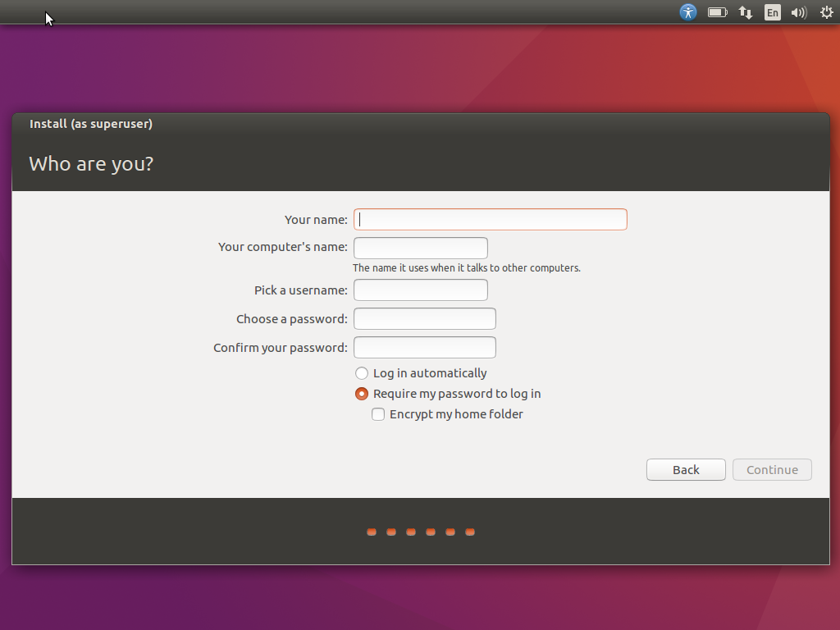The image size is (840, 630).
Task: Click the keyboard input switcher arrows icon
Action: click(x=745, y=12)
